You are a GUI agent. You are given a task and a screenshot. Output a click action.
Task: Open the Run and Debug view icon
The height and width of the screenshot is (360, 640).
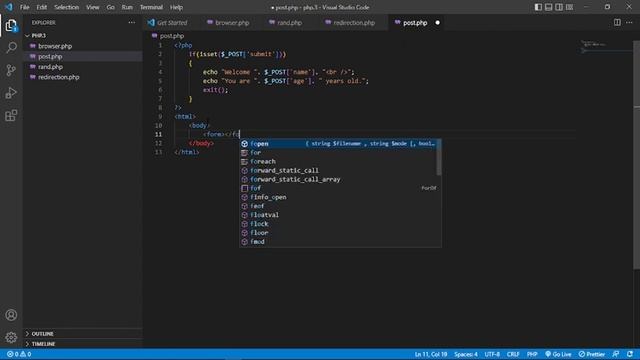(11, 93)
